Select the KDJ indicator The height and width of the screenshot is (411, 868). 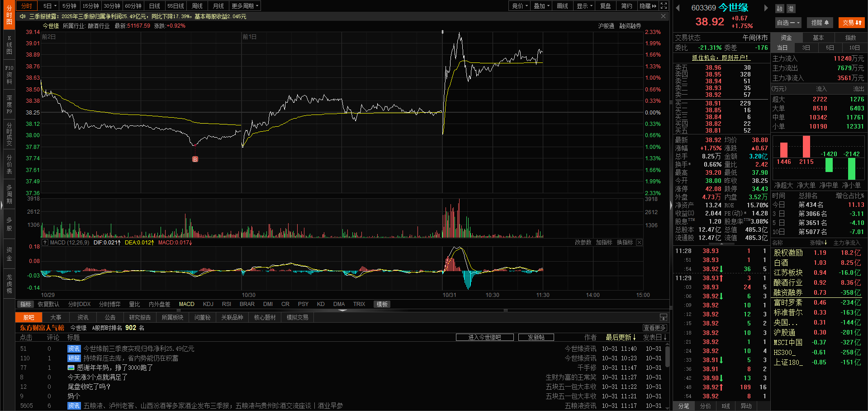point(208,304)
